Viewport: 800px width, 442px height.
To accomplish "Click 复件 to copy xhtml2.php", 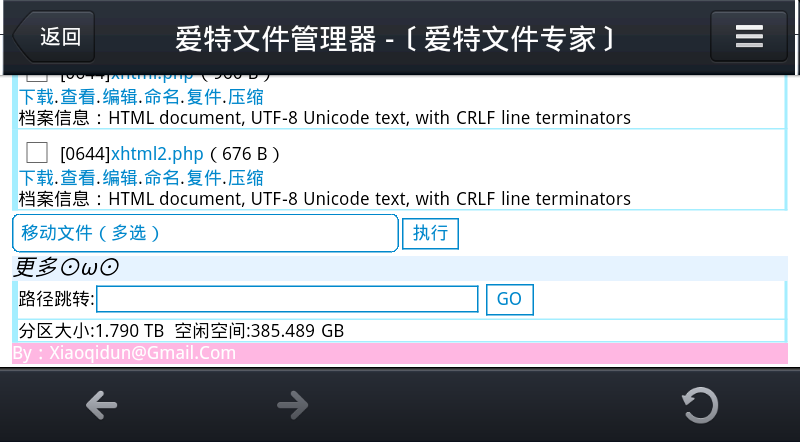I will coord(204,178).
